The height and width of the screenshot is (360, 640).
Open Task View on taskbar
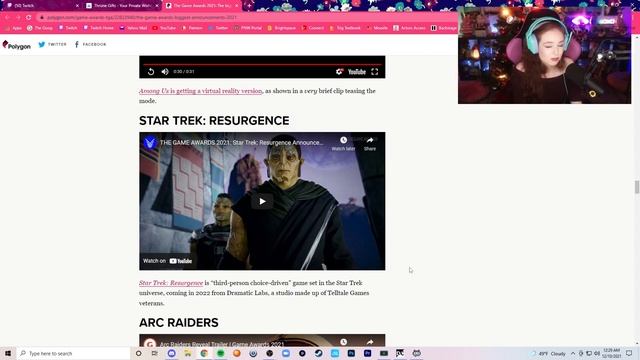[155, 353]
